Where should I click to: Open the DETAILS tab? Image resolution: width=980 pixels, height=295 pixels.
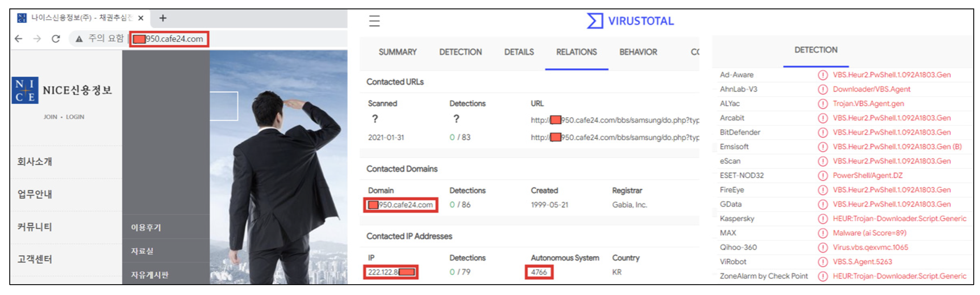coord(519,52)
